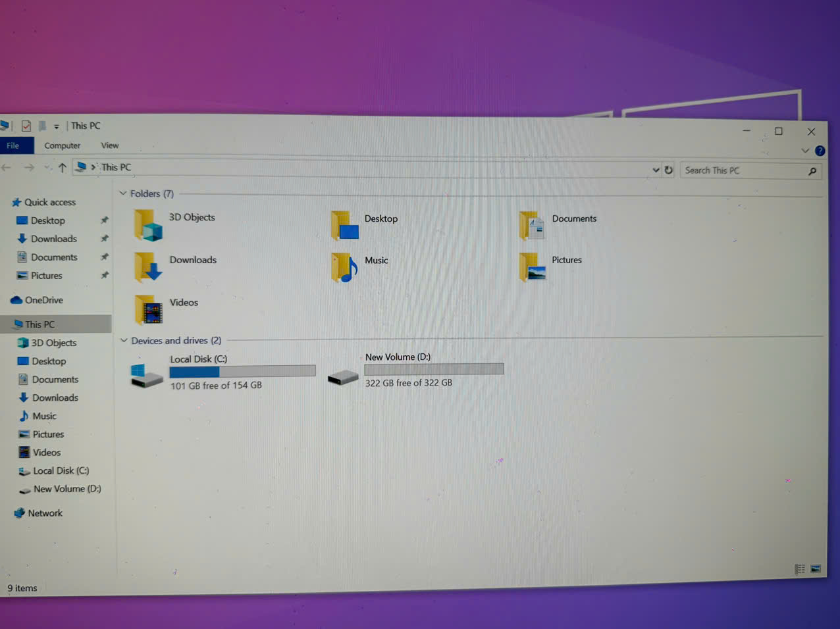
Task: Switch to details view icon in status bar
Action: point(800,569)
